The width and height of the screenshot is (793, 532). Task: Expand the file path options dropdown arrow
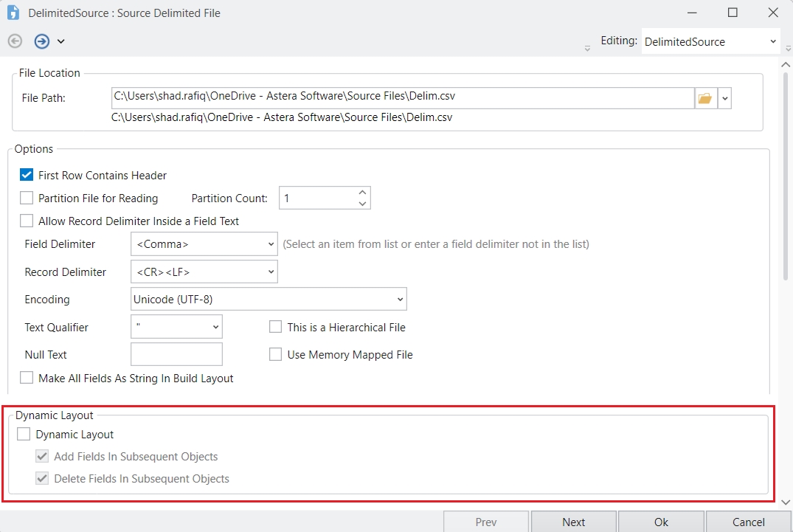[x=724, y=98]
